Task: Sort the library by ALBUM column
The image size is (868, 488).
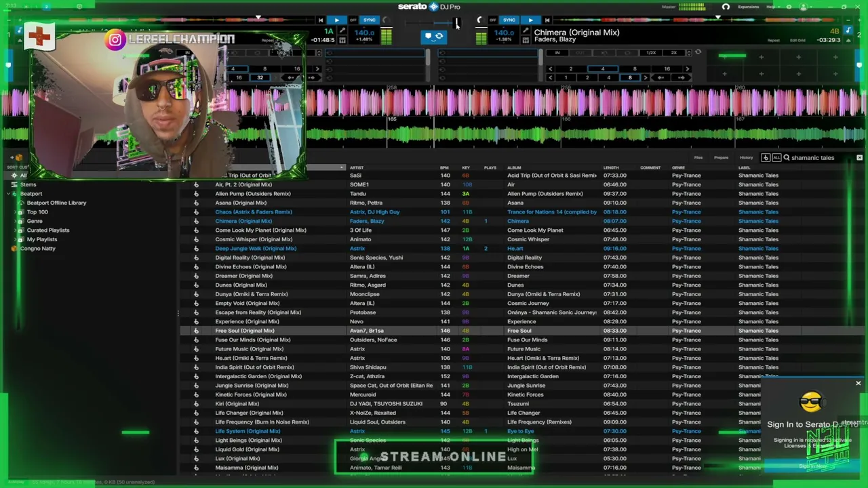Action: coord(514,167)
